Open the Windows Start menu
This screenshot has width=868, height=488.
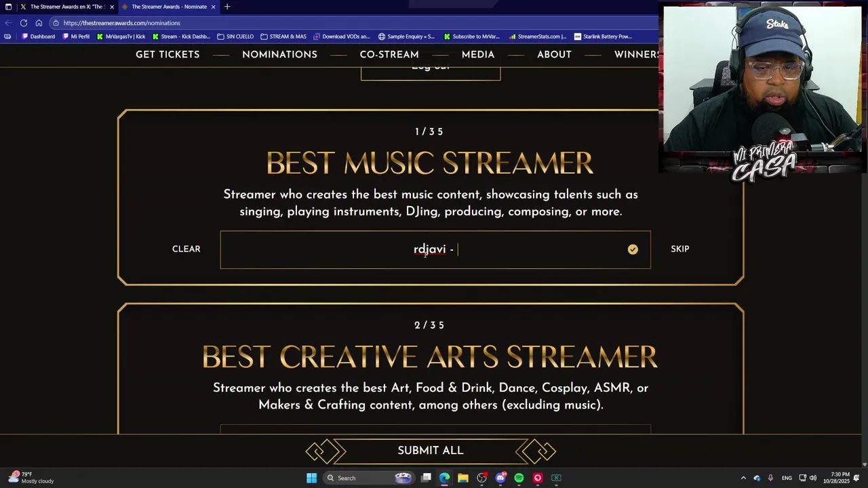click(x=311, y=478)
